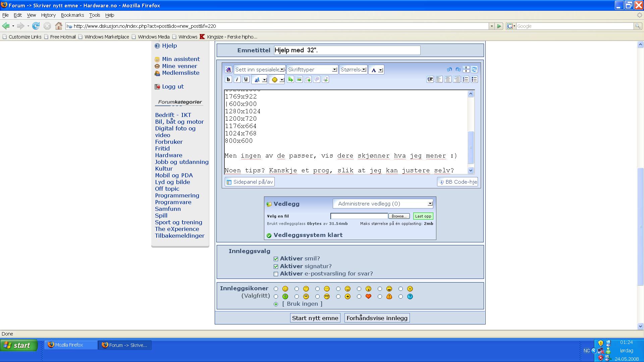Uncheck Aktiver smil checkbox
This screenshot has width=644, height=362.
click(276, 259)
